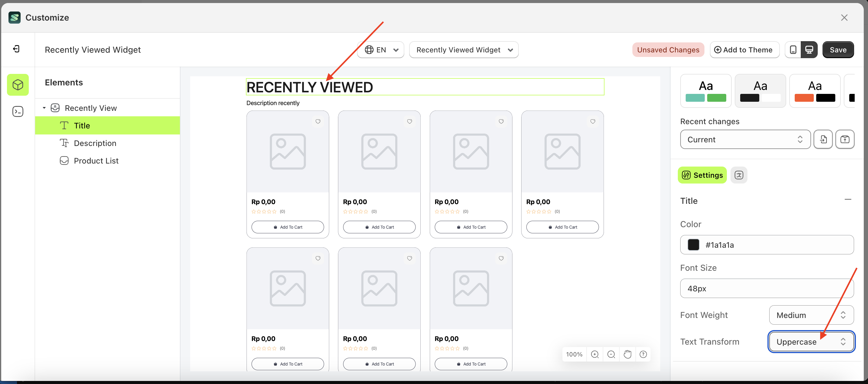The height and width of the screenshot is (384, 868).
Task: Click the export changes icon button
Action: (844, 139)
